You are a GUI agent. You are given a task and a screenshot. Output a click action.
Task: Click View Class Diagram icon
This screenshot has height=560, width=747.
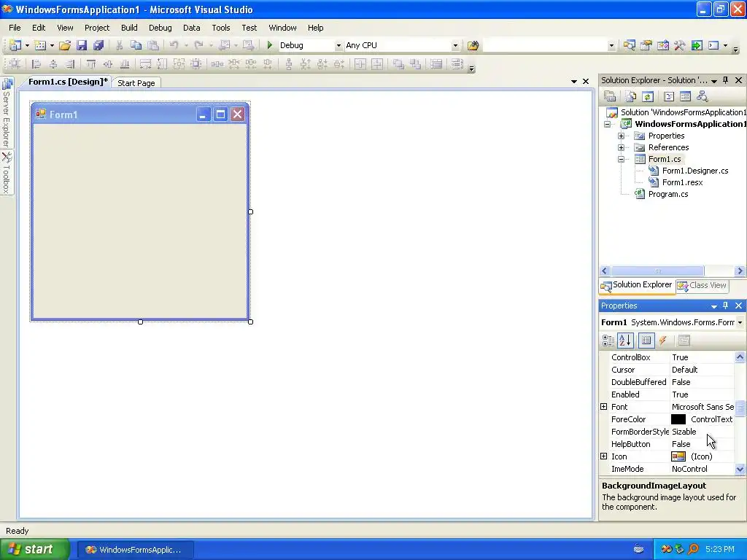coord(703,97)
